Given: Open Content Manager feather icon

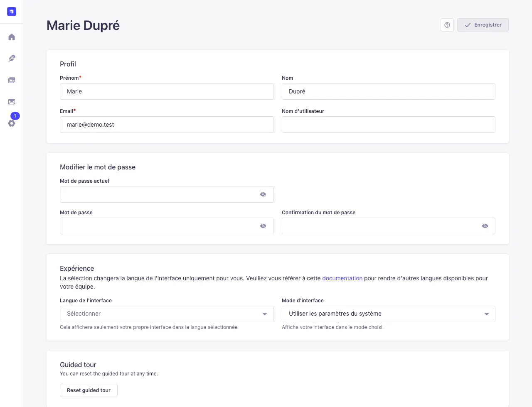Looking at the screenshot, I should [12, 59].
